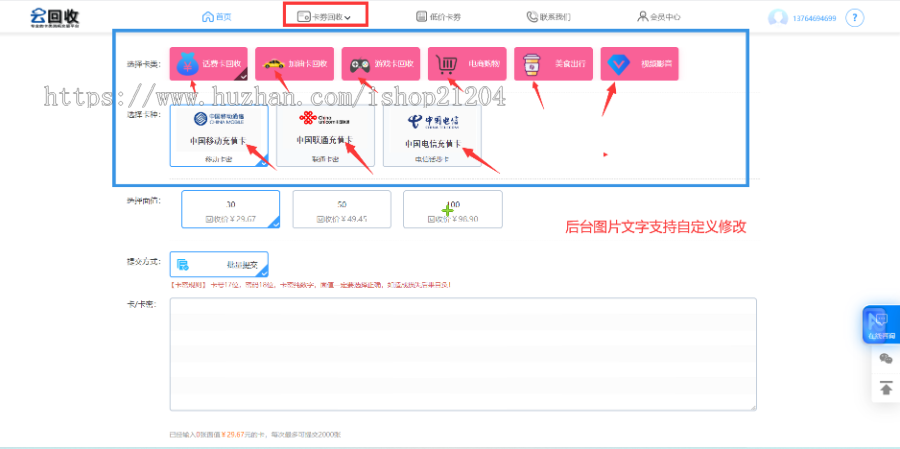Open account 13764694699 link
The width and height of the screenshot is (900, 449).
click(x=814, y=18)
